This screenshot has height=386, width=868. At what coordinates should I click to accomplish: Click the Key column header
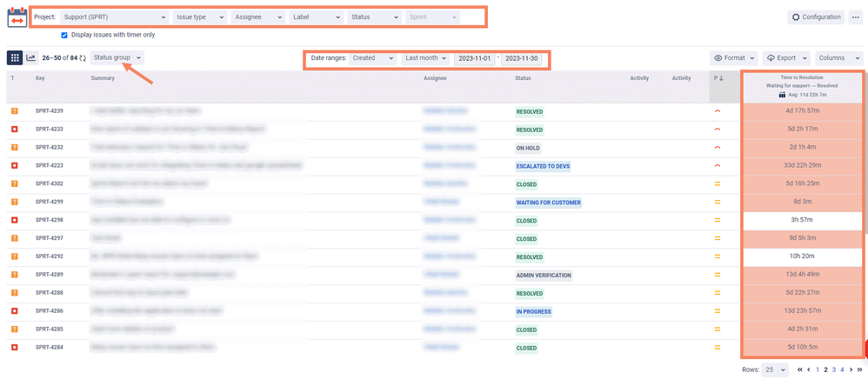coord(40,78)
